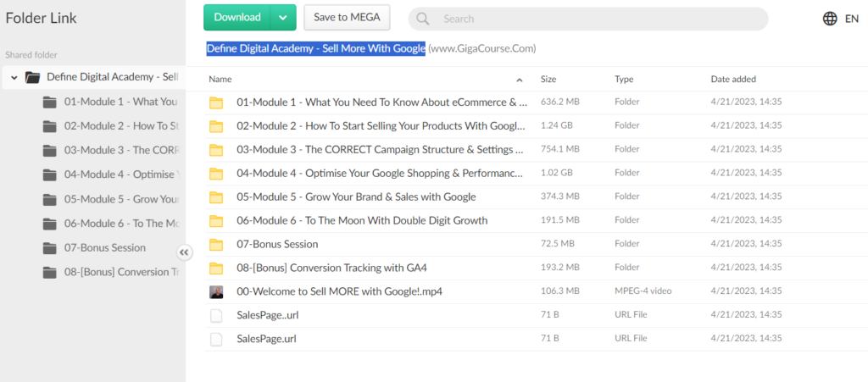Click the 72.5 MB size value

(558, 244)
